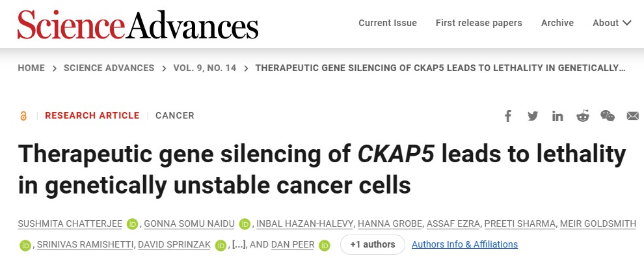Share on Reddit icon
Viewport: 644px width, 258px height.
coord(582,116)
